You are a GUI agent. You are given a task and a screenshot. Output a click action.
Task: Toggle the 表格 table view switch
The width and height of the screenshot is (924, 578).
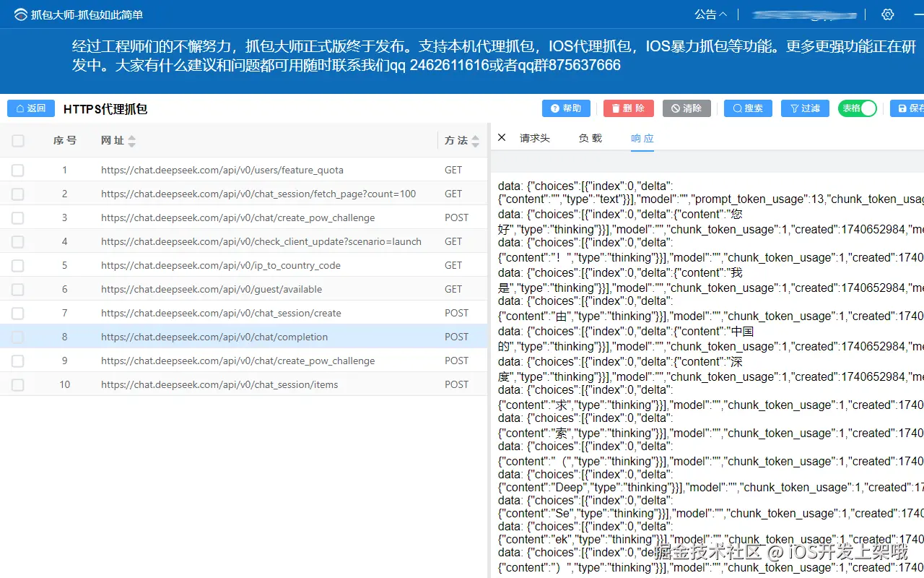858,108
